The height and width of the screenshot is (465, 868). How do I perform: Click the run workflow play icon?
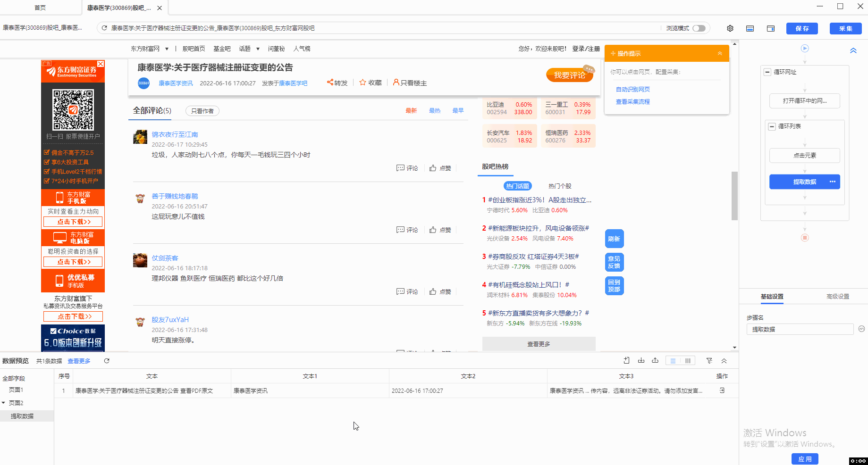pos(805,49)
